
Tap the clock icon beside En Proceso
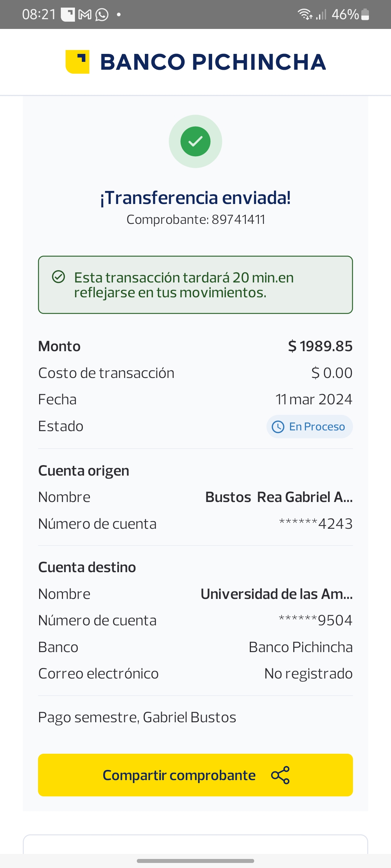point(278,427)
